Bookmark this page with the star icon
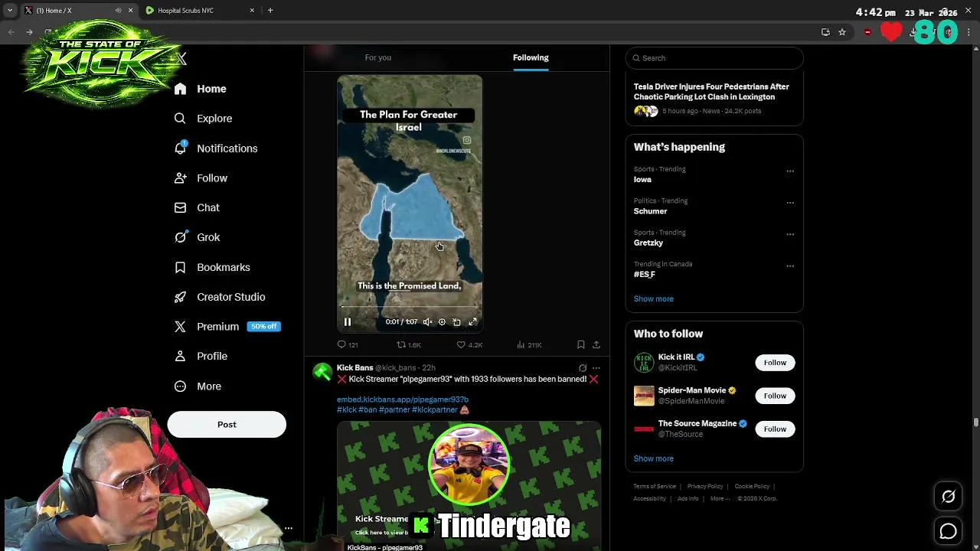The image size is (980, 551). point(842,32)
